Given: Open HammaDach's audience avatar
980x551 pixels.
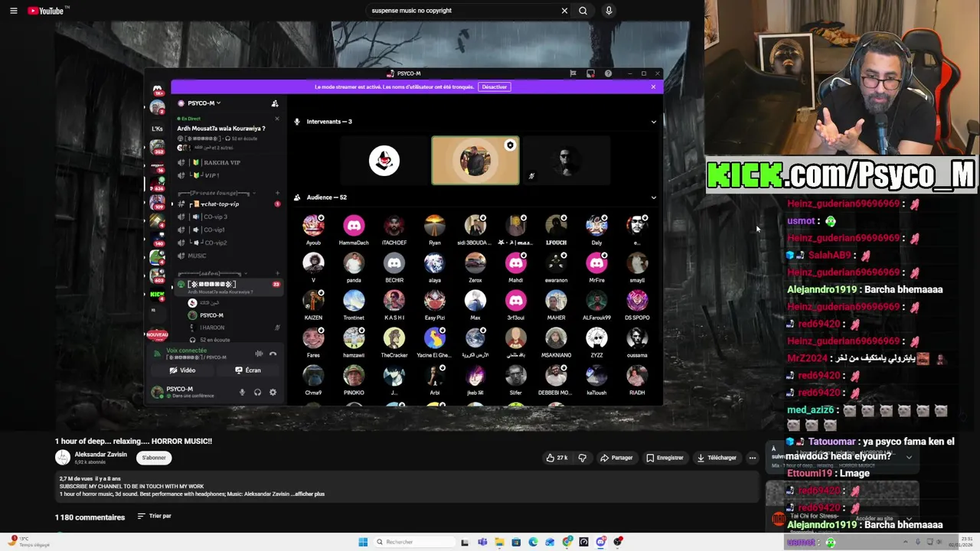Looking at the screenshot, I should point(354,225).
